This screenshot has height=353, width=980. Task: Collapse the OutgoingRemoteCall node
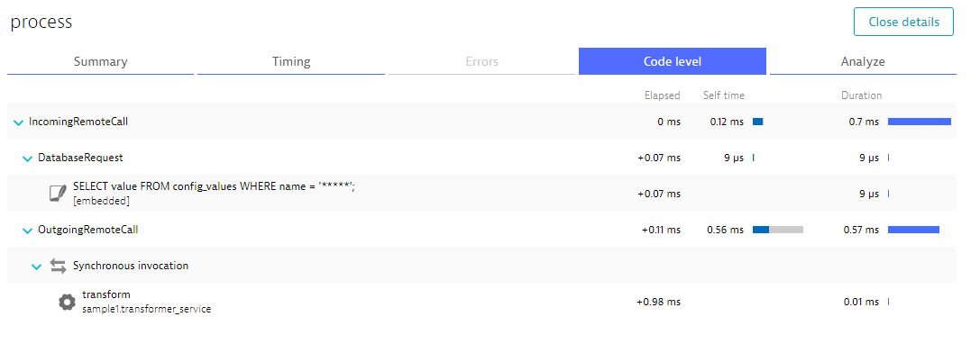click(27, 231)
